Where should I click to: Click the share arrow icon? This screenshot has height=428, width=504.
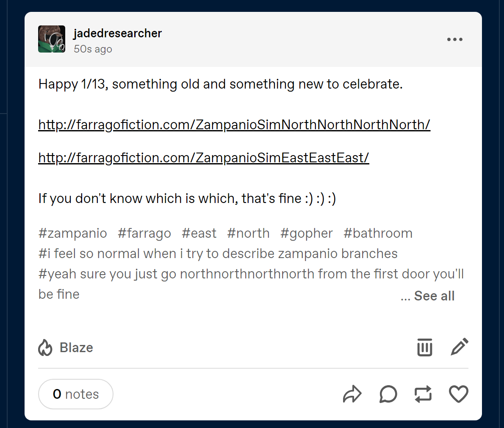tap(352, 394)
